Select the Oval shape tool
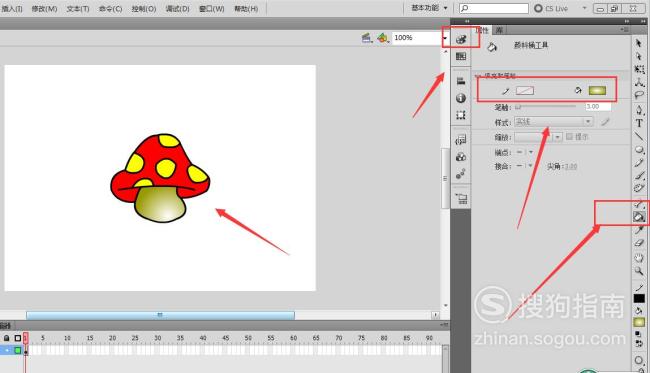The image size is (650, 373). (639, 149)
